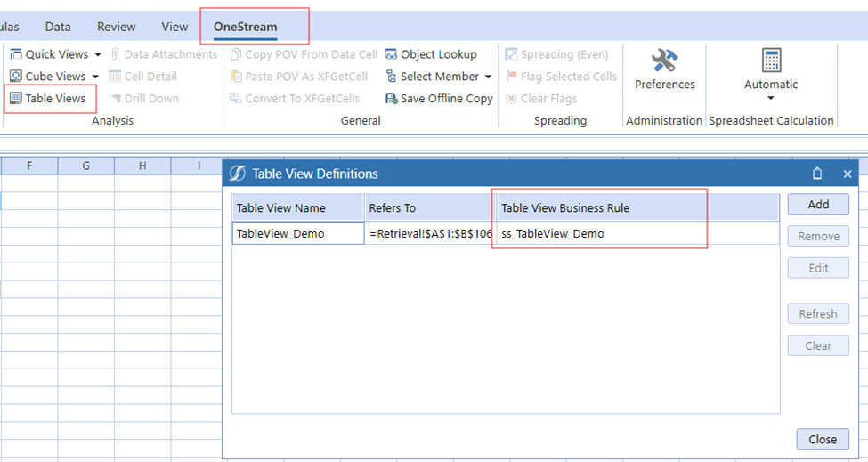The width and height of the screenshot is (868, 462).
Task: Expand the Quick Views dropdown arrow
Action: [x=98, y=55]
